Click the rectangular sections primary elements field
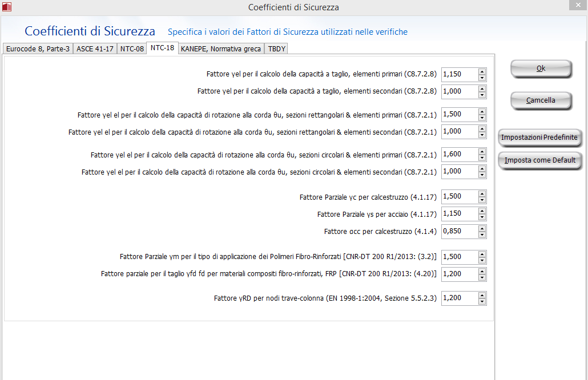588x380 pixels. (x=459, y=114)
